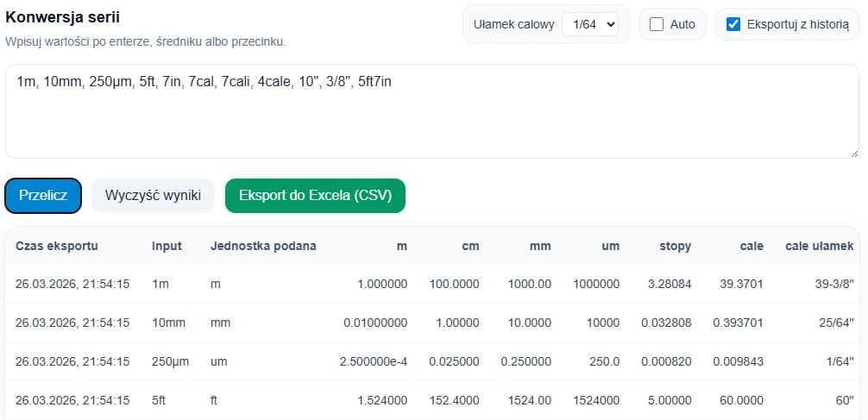Grab the textarea resize handle corner

click(x=854, y=154)
